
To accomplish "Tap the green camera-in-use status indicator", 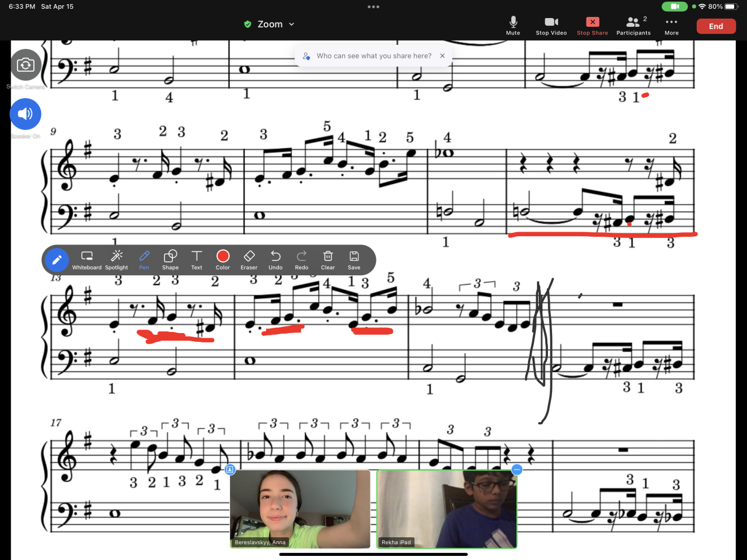I will pos(675,6).
